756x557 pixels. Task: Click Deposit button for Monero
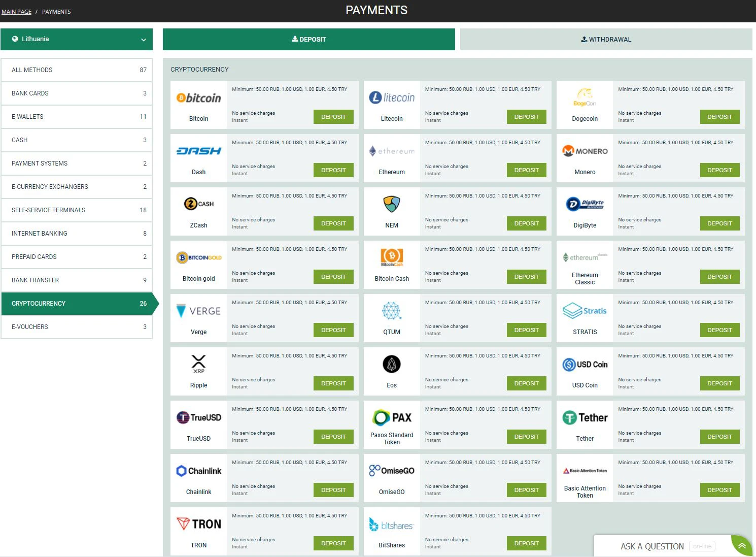click(x=719, y=170)
